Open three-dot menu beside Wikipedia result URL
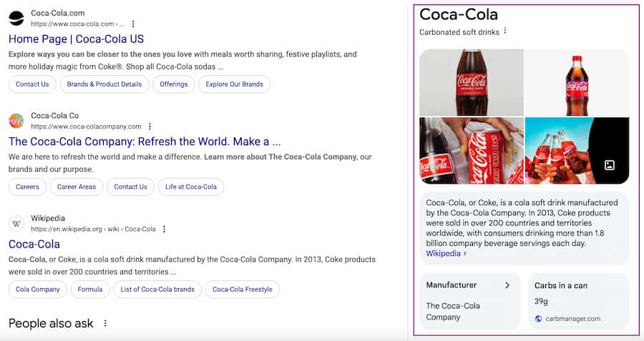The width and height of the screenshot is (644, 341). tap(164, 229)
